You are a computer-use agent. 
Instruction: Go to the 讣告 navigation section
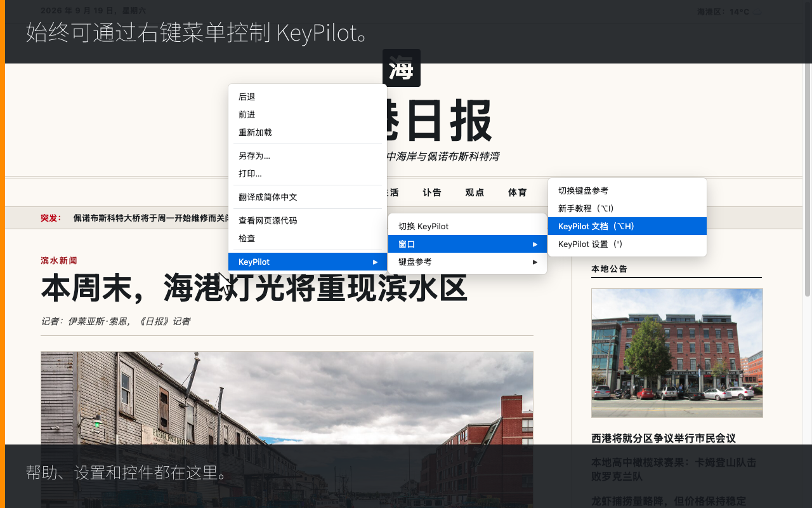click(432, 193)
